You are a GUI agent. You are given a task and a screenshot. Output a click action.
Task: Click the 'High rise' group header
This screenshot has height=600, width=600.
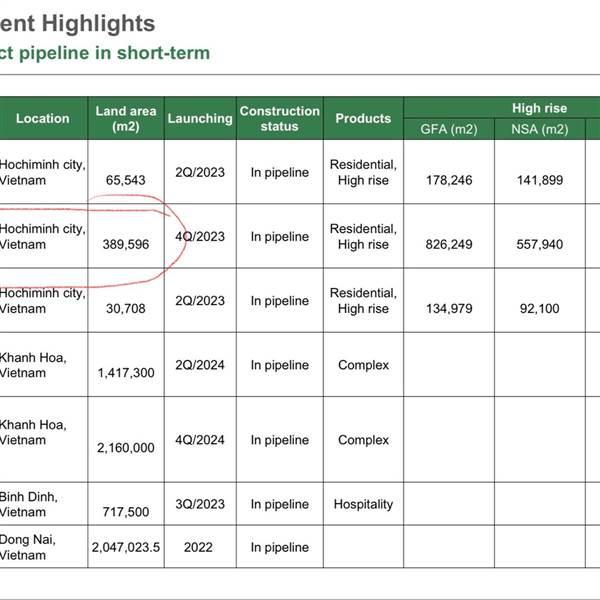point(539,108)
